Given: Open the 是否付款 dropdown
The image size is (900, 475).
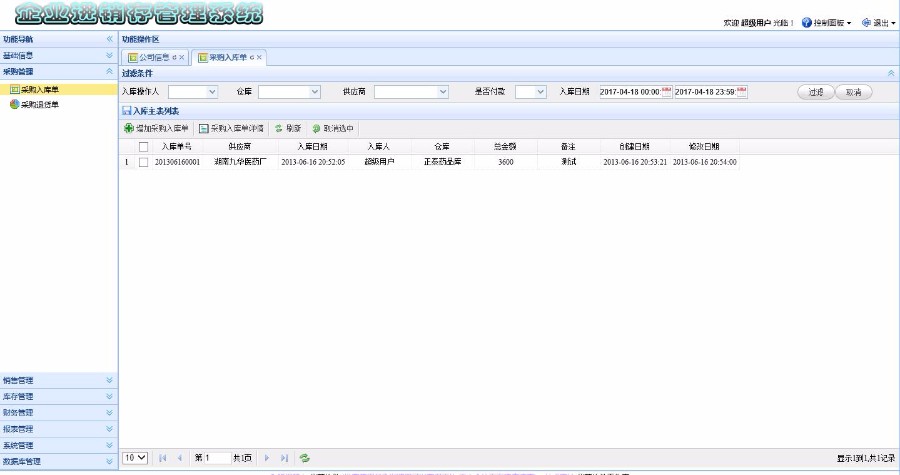Looking at the screenshot, I should [x=540, y=92].
